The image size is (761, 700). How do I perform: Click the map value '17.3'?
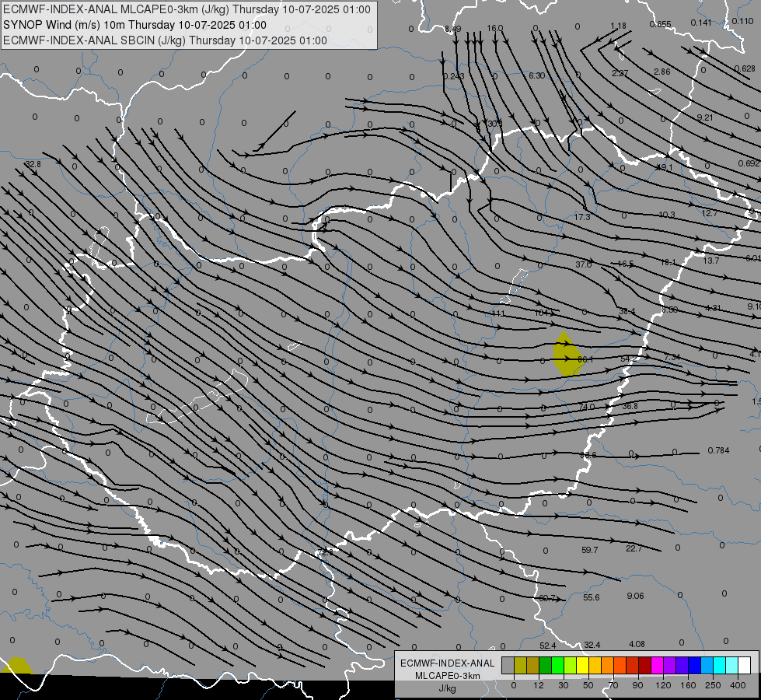pyautogui.click(x=582, y=217)
